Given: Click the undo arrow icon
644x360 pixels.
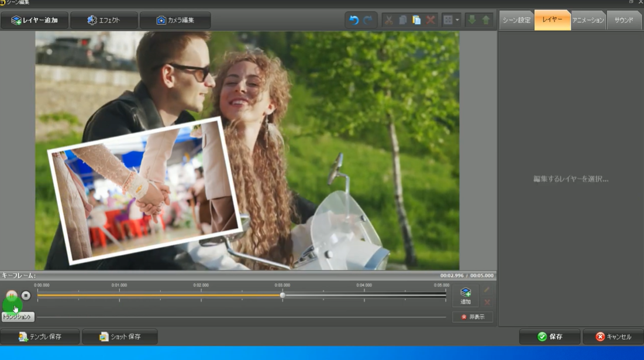Looking at the screenshot, I should click(354, 20).
